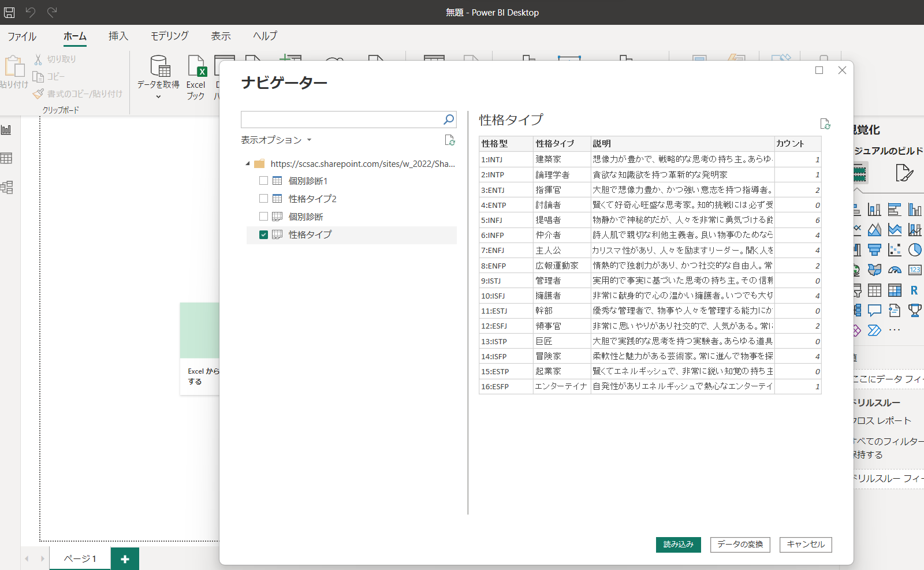924x570 pixels.
Task: Select the 性格タイプ2 tree item
Action: click(x=312, y=199)
